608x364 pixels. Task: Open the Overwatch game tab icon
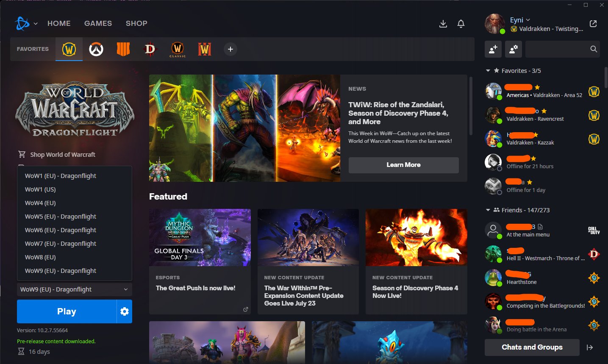point(96,49)
